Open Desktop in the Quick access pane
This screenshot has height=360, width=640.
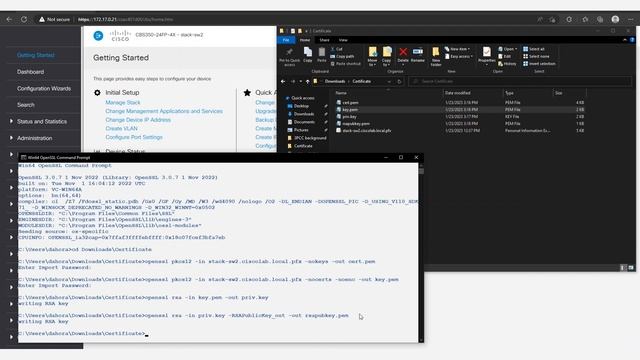301,106
